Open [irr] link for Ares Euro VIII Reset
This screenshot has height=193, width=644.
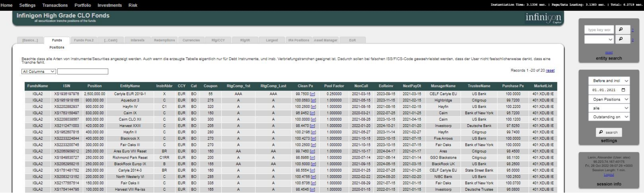(x=312, y=151)
